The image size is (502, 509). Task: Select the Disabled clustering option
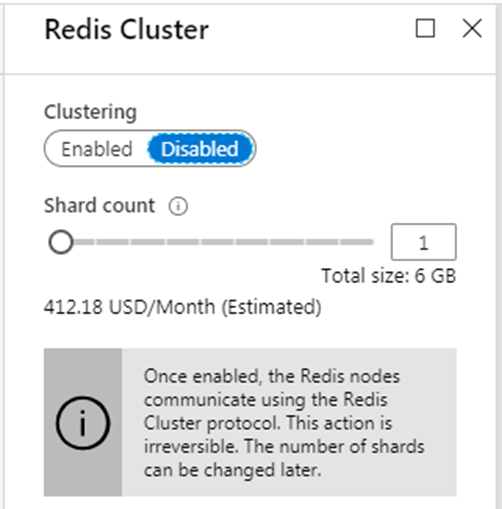[x=200, y=149]
